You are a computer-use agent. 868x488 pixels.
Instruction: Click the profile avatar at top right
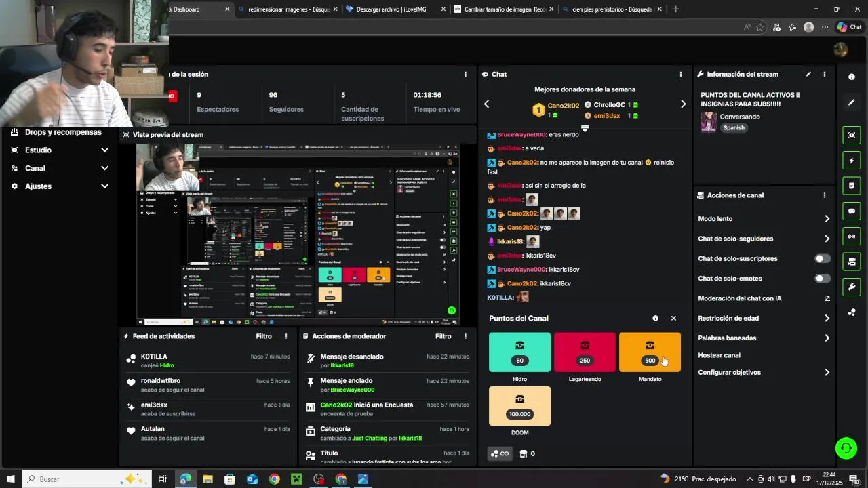click(x=840, y=49)
